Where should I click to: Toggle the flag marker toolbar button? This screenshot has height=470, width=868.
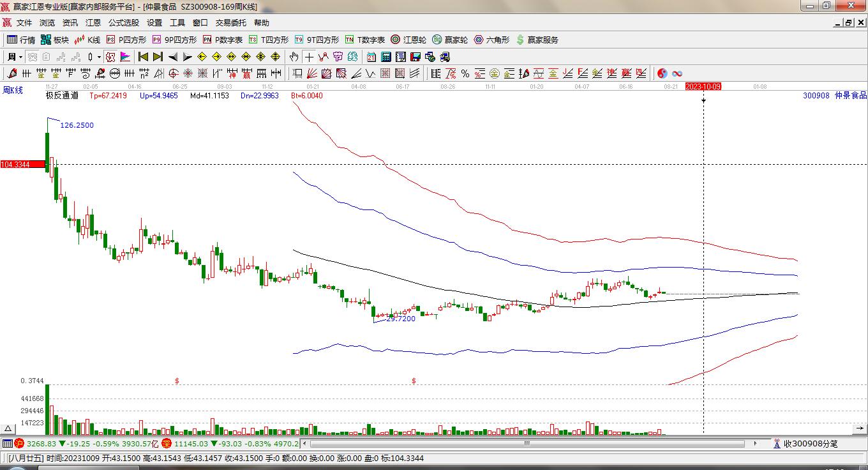pos(125,57)
